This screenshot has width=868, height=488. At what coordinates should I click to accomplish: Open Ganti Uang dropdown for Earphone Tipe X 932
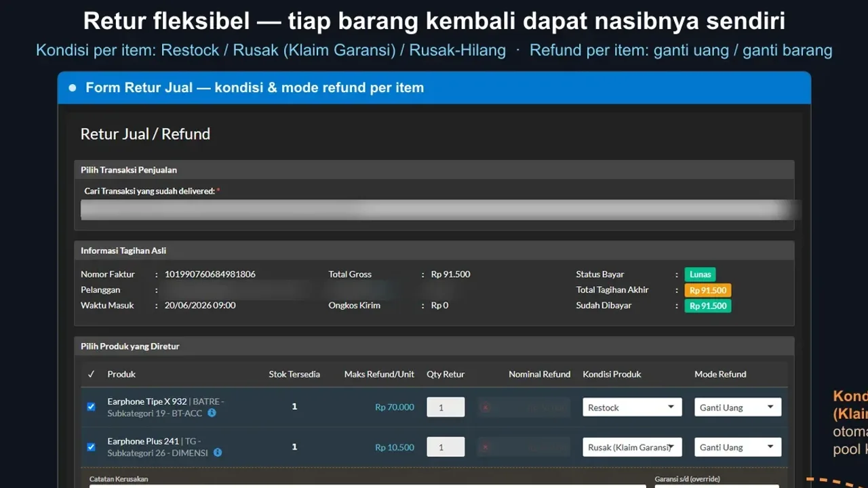(738, 407)
